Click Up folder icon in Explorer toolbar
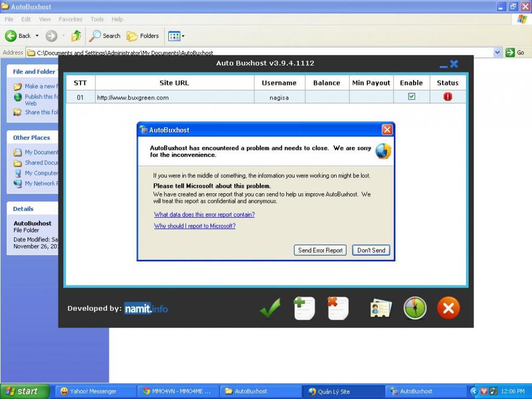This screenshot has height=399, width=532. (76, 36)
